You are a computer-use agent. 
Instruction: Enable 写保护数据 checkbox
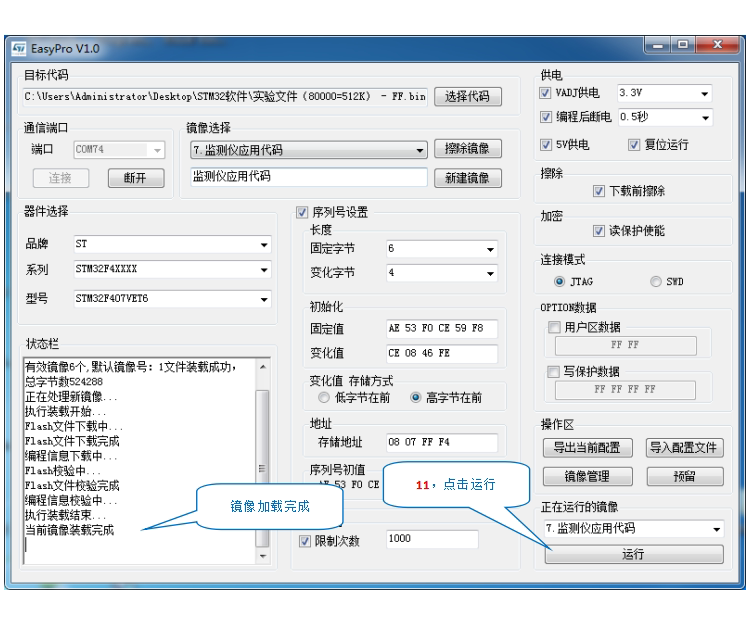click(x=553, y=372)
